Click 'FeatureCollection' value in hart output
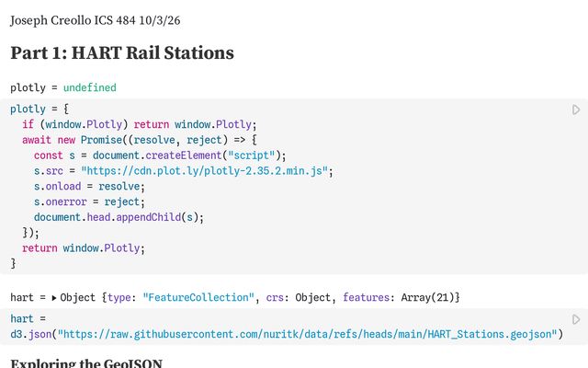 click(x=198, y=297)
